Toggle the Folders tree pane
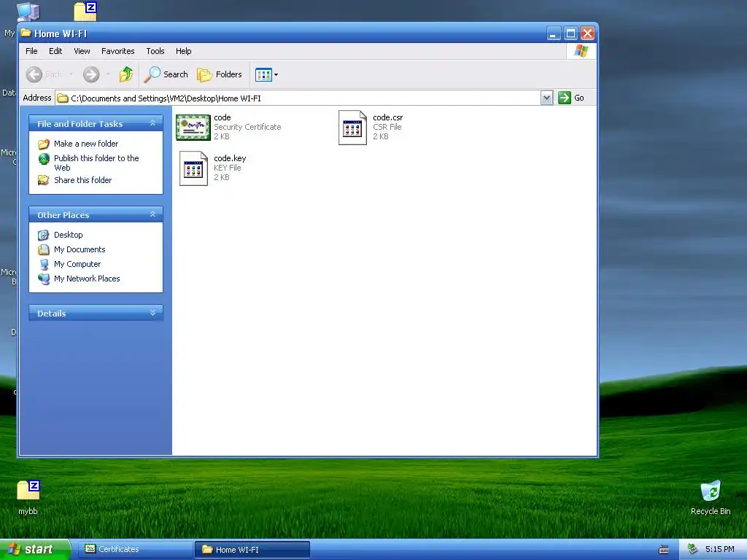The width and height of the screenshot is (747, 560). [220, 74]
